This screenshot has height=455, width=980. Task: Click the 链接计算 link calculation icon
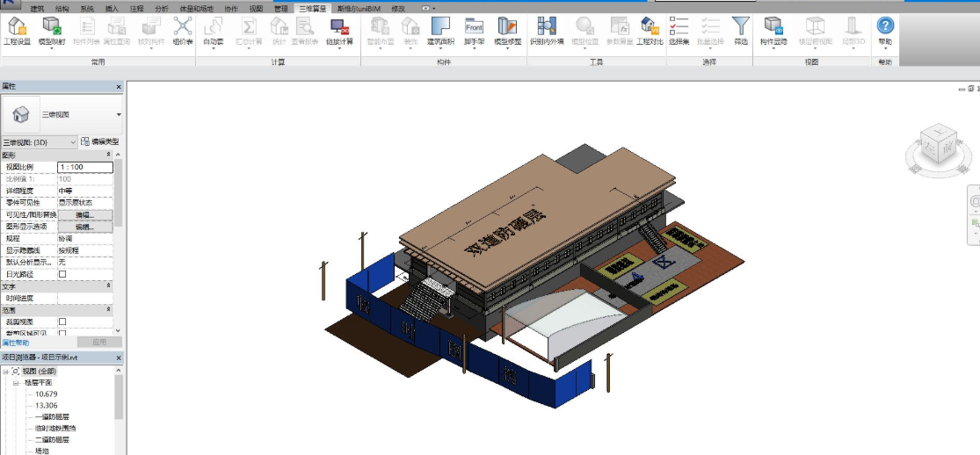[x=339, y=26]
